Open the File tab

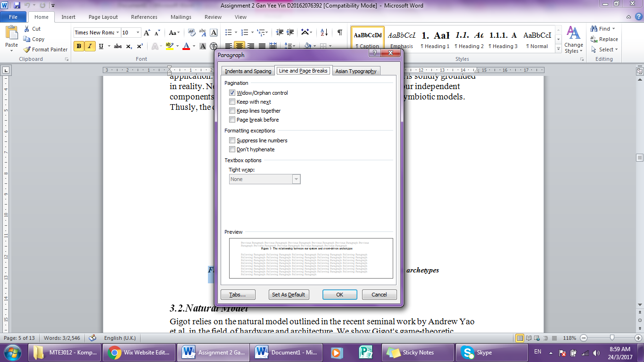point(13,17)
